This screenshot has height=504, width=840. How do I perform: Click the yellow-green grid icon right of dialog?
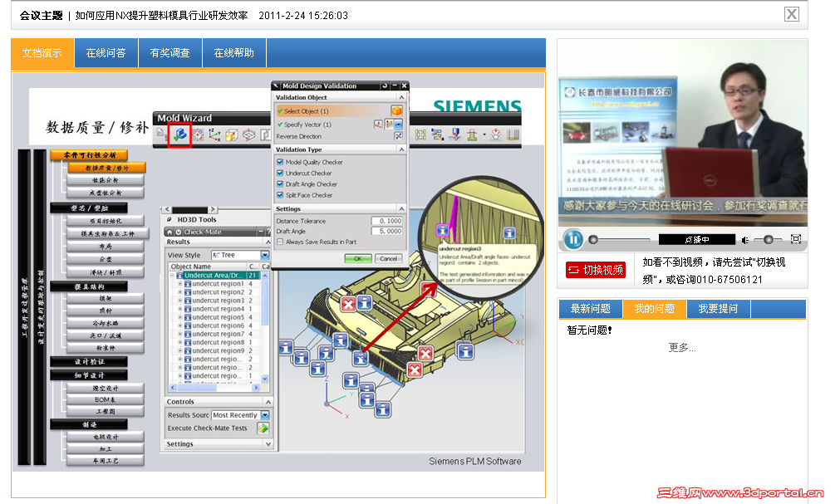(x=420, y=135)
